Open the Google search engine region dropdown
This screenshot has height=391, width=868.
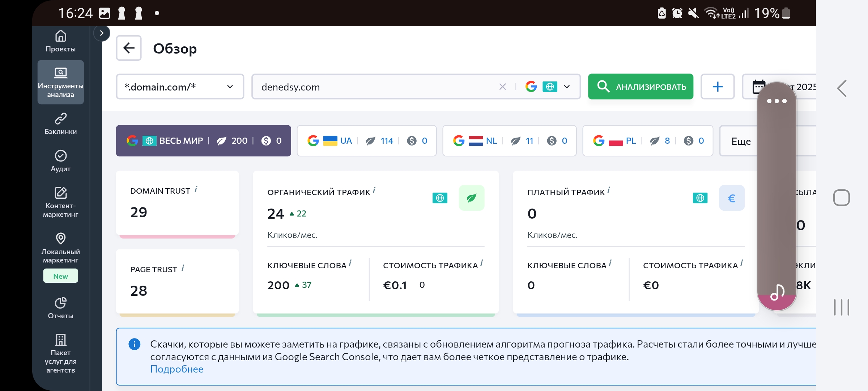coord(566,87)
